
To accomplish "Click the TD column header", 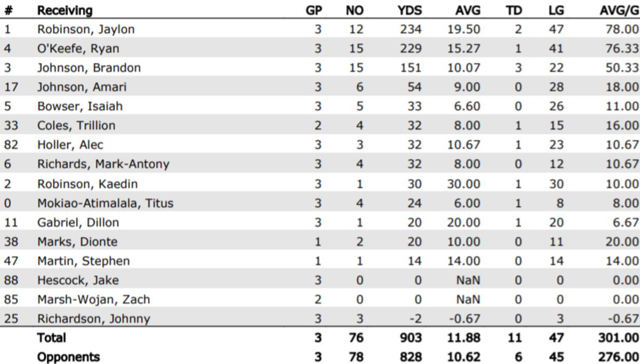I will [x=513, y=10].
